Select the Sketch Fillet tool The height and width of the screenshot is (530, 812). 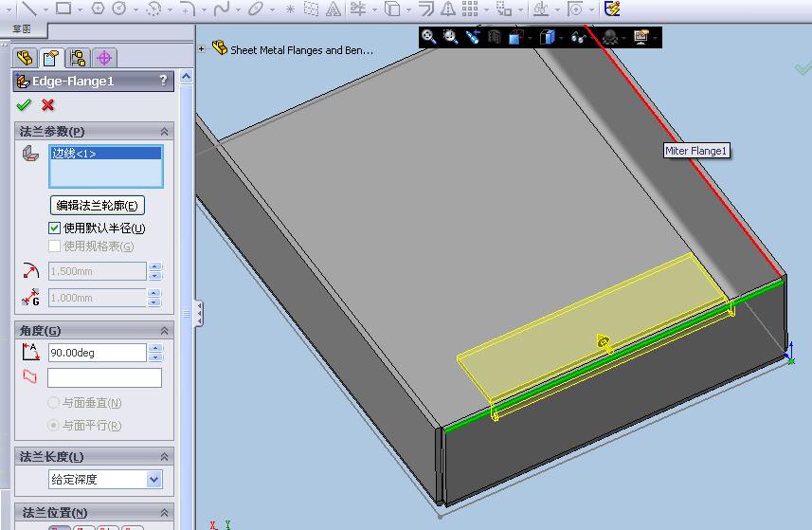point(187,9)
